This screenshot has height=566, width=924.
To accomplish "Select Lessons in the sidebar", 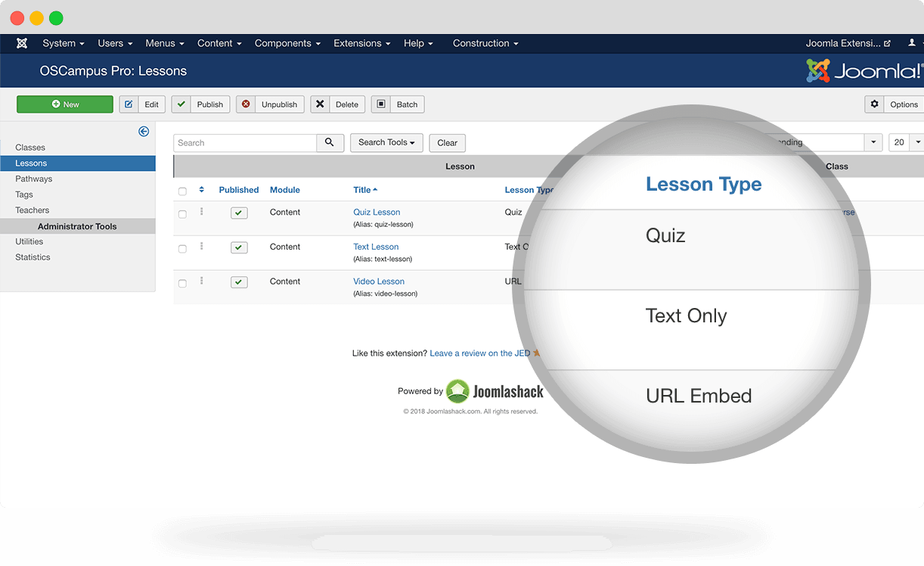I will pyautogui.click(x=78, y=163).
